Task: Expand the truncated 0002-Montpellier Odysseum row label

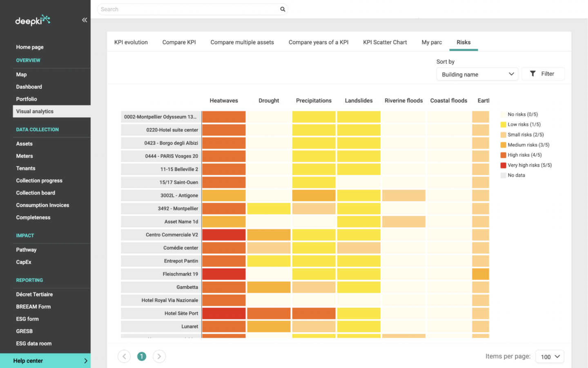Action: click(x=160, y=117)
